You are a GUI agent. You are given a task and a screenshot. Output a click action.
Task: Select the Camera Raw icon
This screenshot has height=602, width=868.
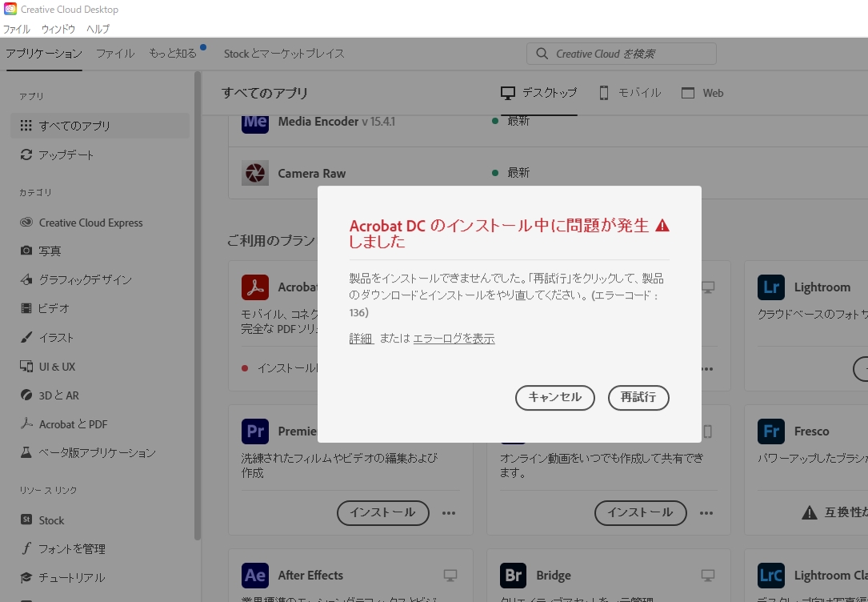[254, 173]
